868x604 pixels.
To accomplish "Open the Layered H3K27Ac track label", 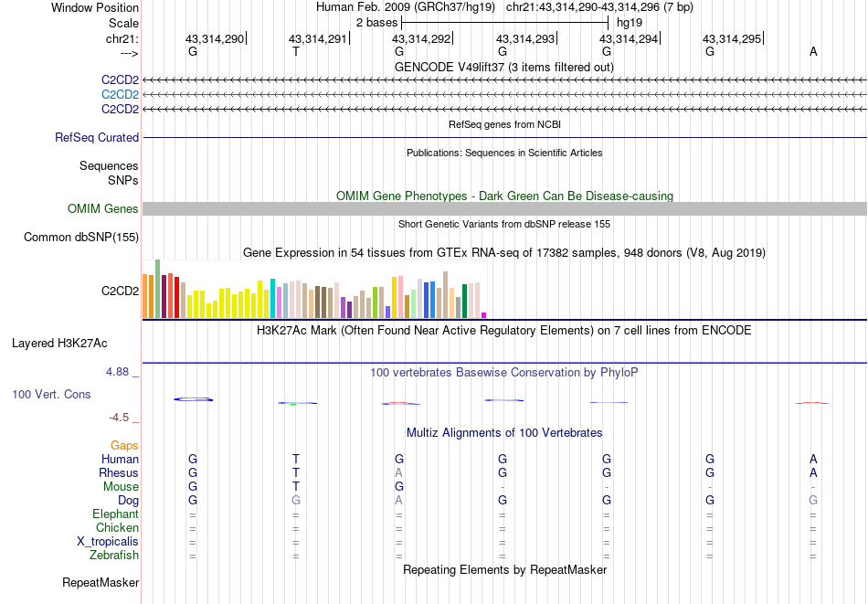I will (59, 344).
